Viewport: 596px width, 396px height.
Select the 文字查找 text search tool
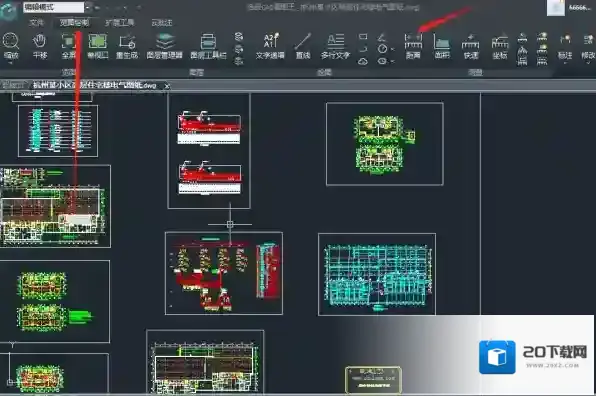270,46
